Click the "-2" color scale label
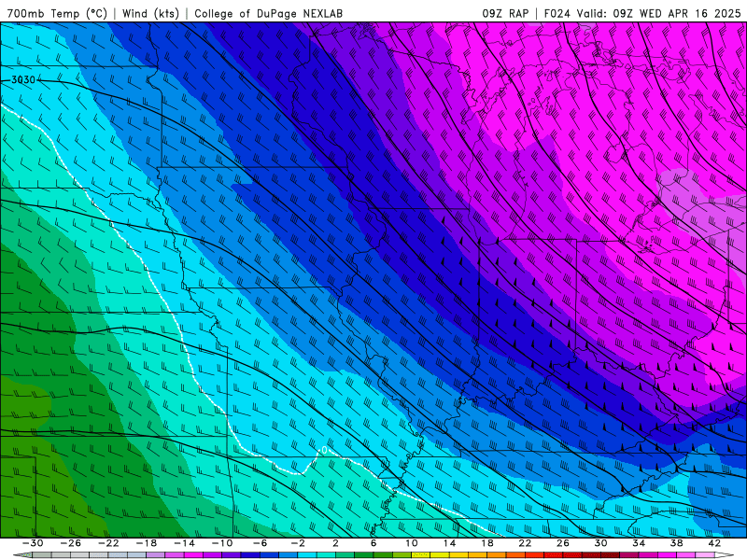Viewport: 747px width, 560px height. [298, 543]
